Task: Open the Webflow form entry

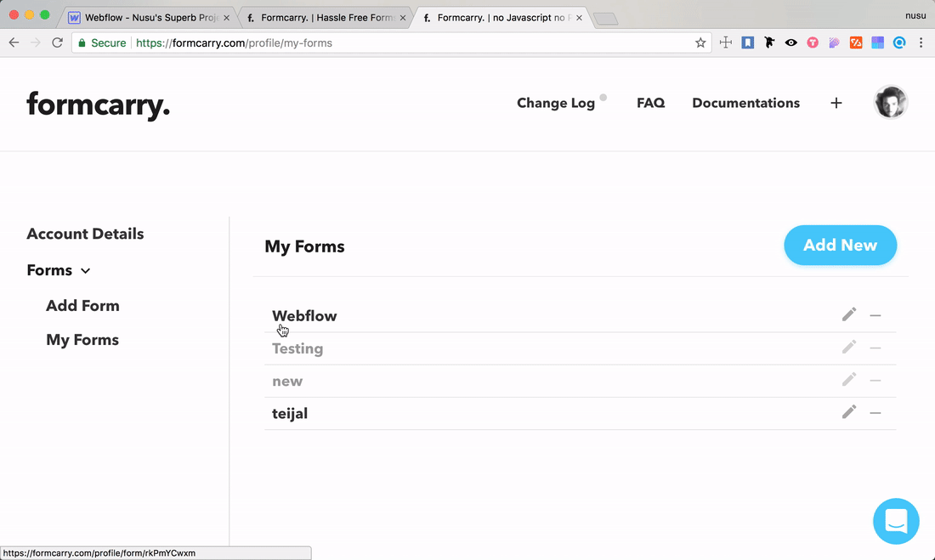Action: pyautogui.click(x=304, y=316)
